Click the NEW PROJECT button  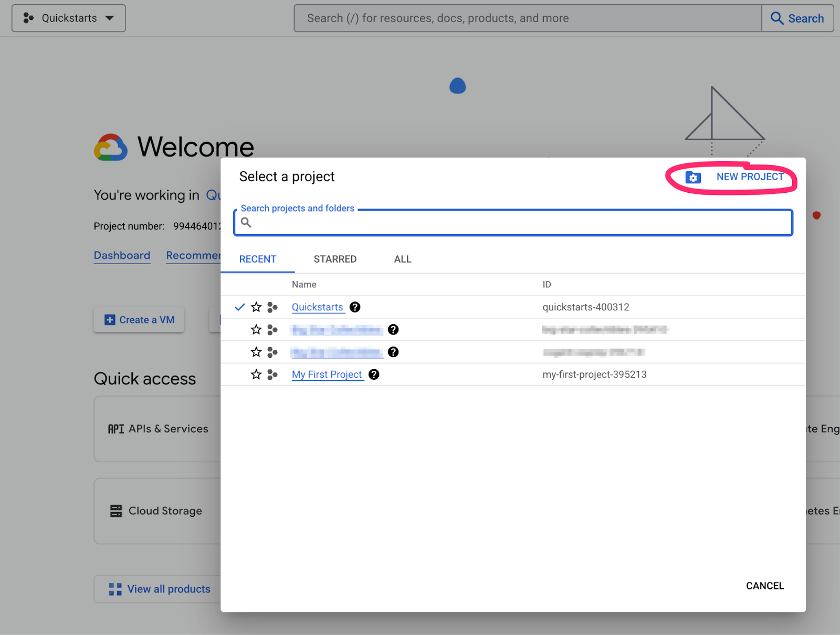pos(750,177)
